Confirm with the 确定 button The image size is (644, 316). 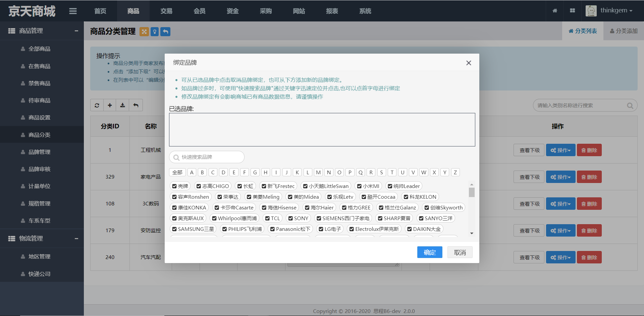(430, 252)
